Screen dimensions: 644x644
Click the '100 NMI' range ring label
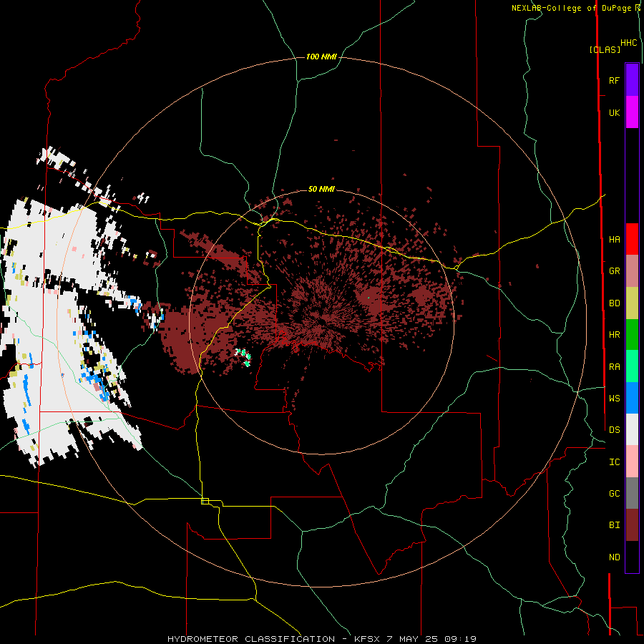tap(321, 57)
